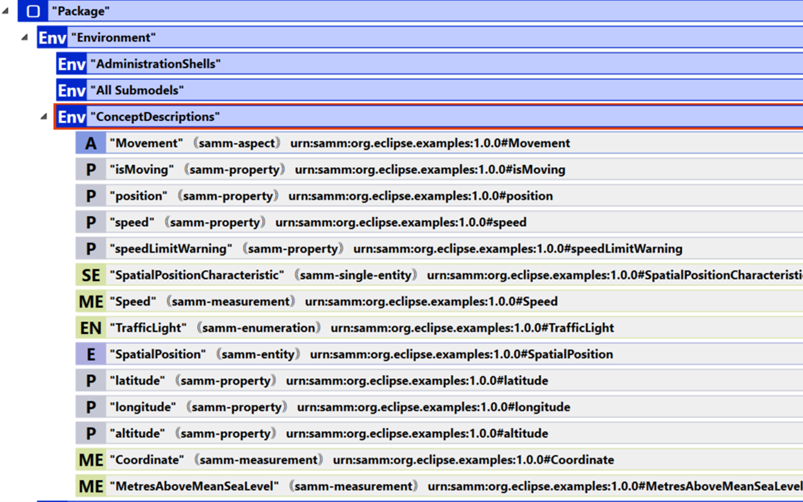Select the "ConceptDescriptions" row
Image resolution: width=803 pixels, height=502 pixels.
click(429, 117)
